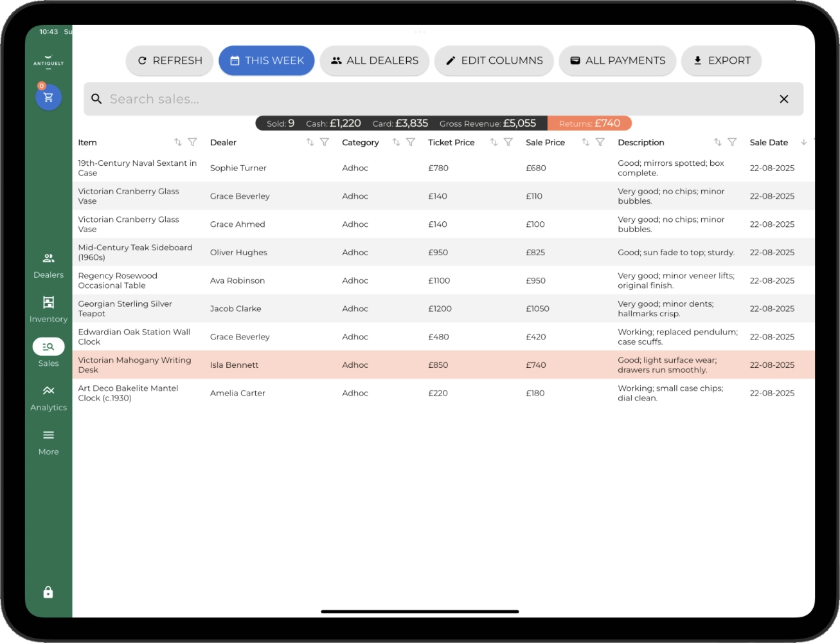The height and width of the screenshot is (643, 840).
Task: Select dealer Grace Ahmed cell
Action: 237,224
